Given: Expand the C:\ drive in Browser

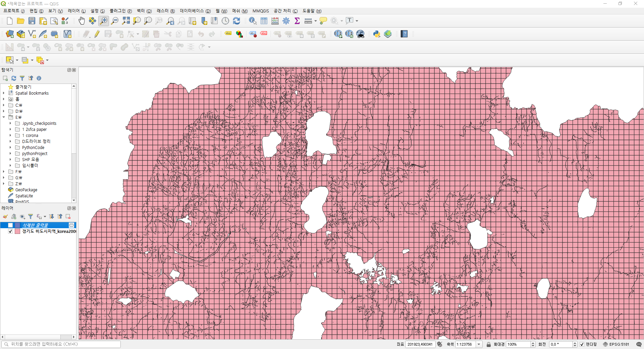Looking at the screenshot, I should click(4, 105).
